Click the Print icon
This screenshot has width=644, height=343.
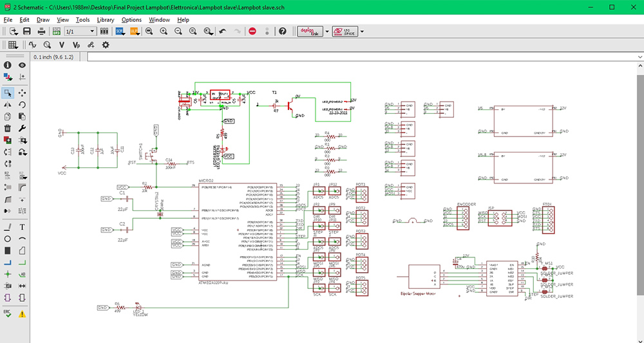(x=41, y=31)
